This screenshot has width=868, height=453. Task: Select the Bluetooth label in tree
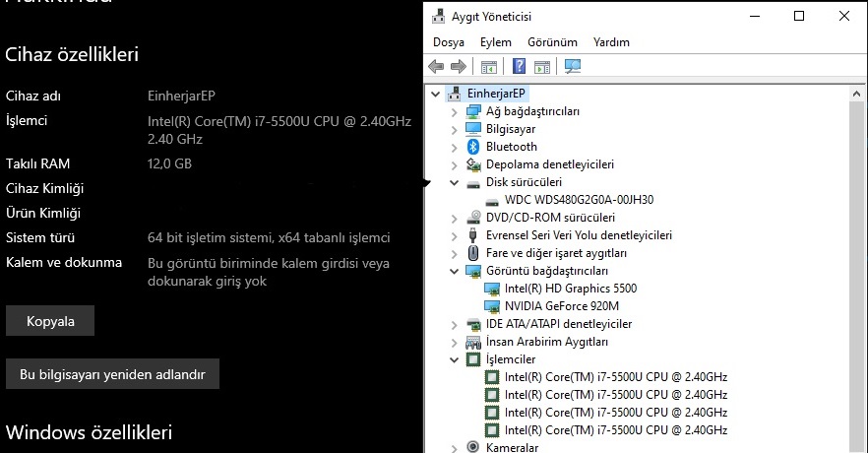tap(512, 146)
